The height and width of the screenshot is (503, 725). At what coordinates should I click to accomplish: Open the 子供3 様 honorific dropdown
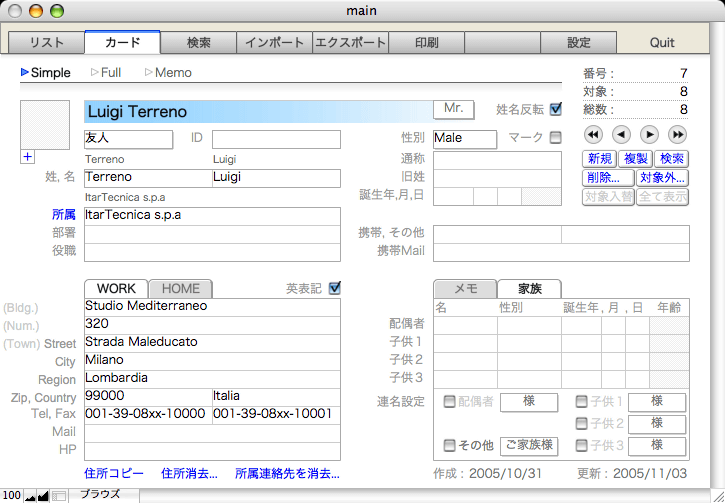click(x=657, y=446)
